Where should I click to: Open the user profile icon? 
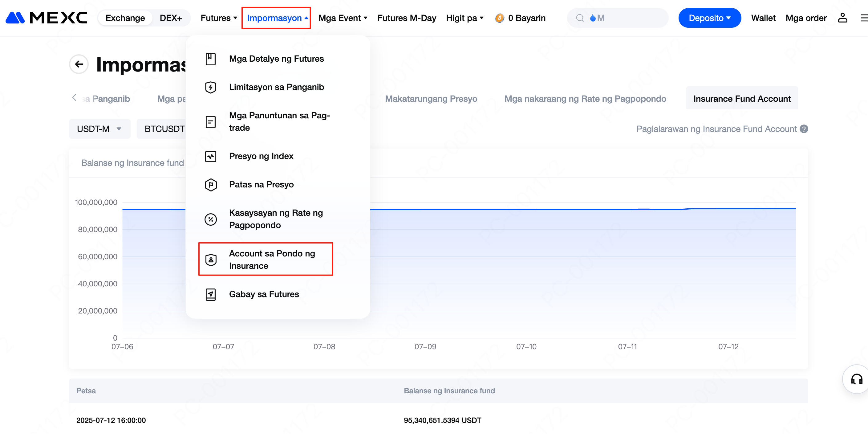point(842,18)
